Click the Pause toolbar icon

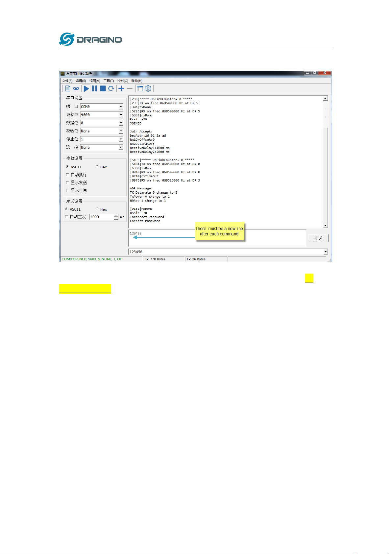tap(94, 88)
